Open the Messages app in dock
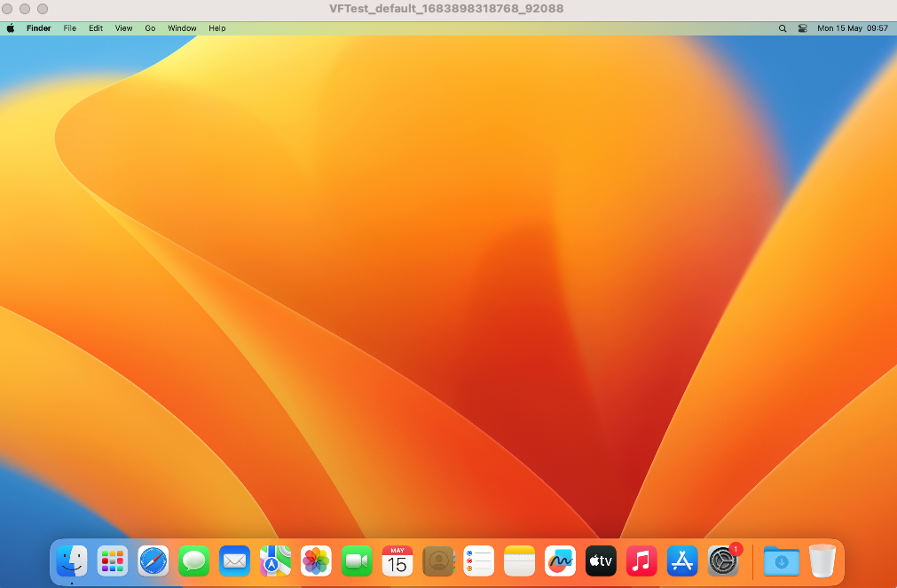The width and height of the screenshot is (897, 588). 193,561
